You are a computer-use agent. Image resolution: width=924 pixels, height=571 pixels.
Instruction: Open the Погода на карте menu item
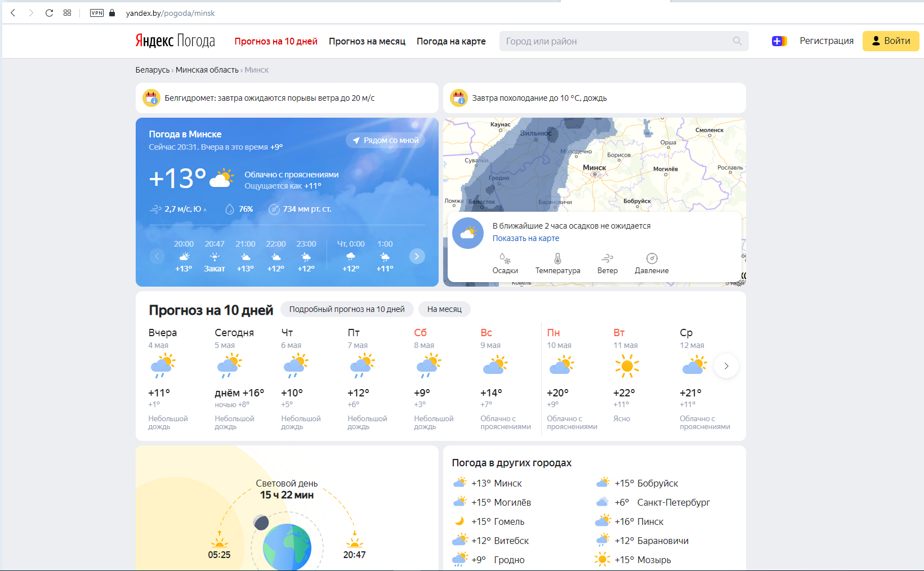(451, 41)
